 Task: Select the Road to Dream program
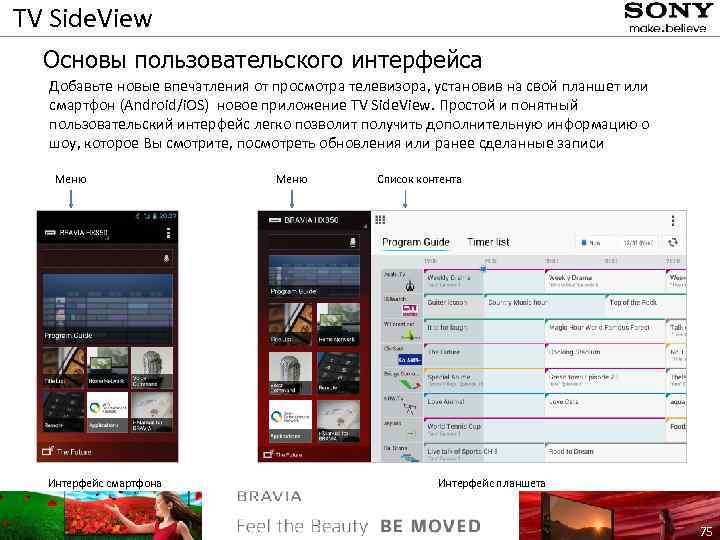point(615,453)
